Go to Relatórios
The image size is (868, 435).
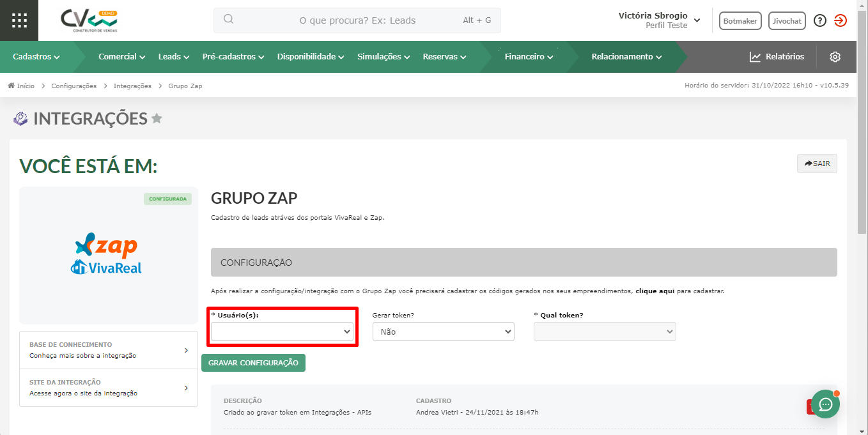pyautogui.click(x=777, y=57)
